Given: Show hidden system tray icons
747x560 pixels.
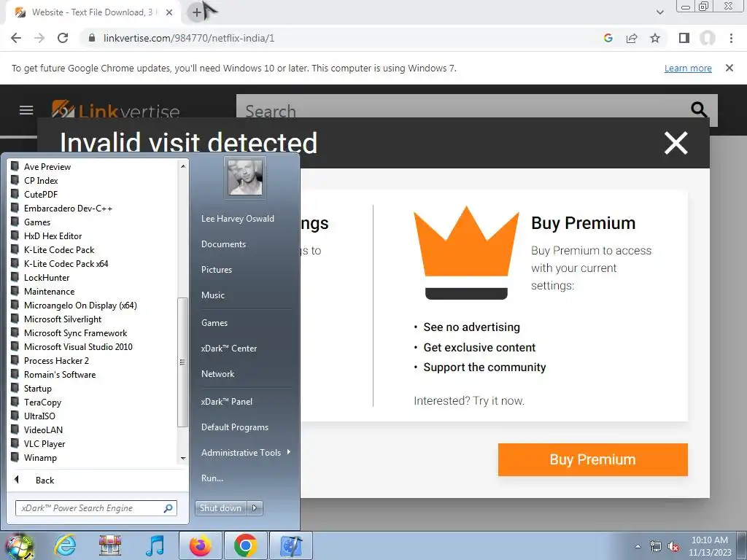Looking at the screenshot, I should [638, 546].
